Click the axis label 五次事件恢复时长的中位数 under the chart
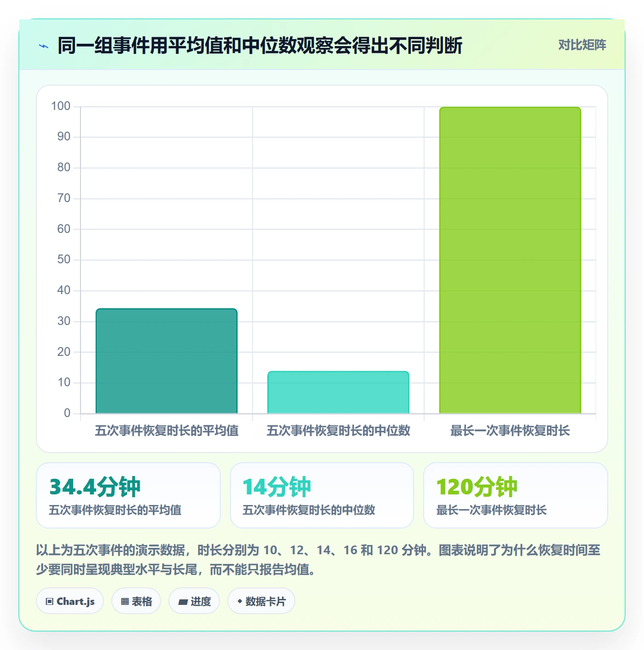 pyautogui.click(x=338, y=431)
